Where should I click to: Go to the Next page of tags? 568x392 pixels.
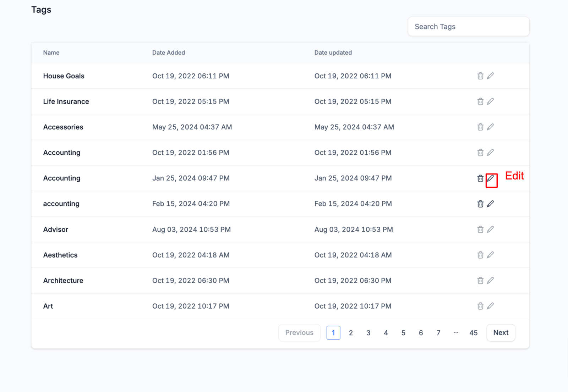(501, 333)
